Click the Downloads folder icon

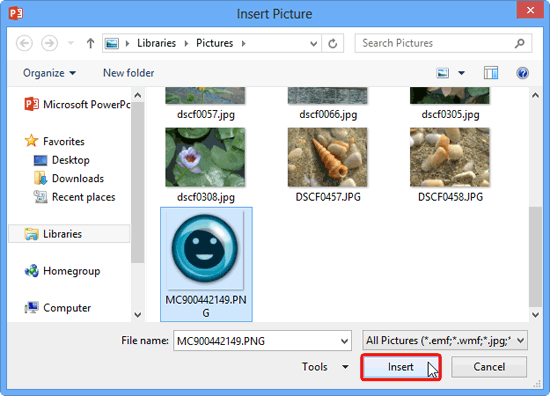[40, 178]
